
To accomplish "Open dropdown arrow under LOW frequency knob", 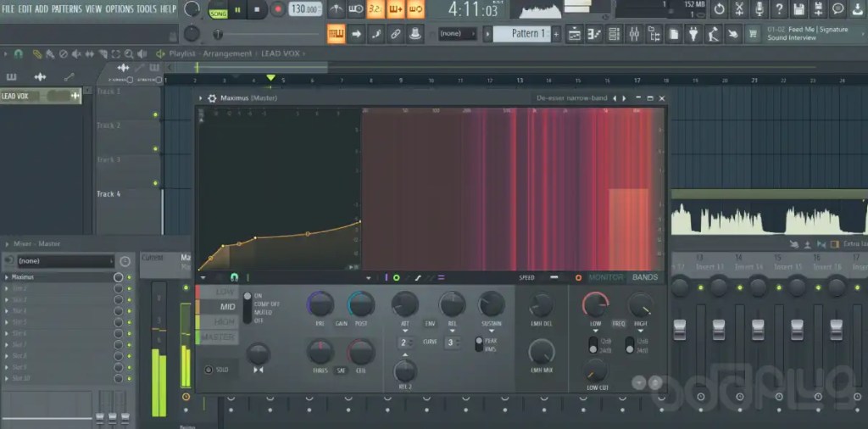I will click(596, 331).
